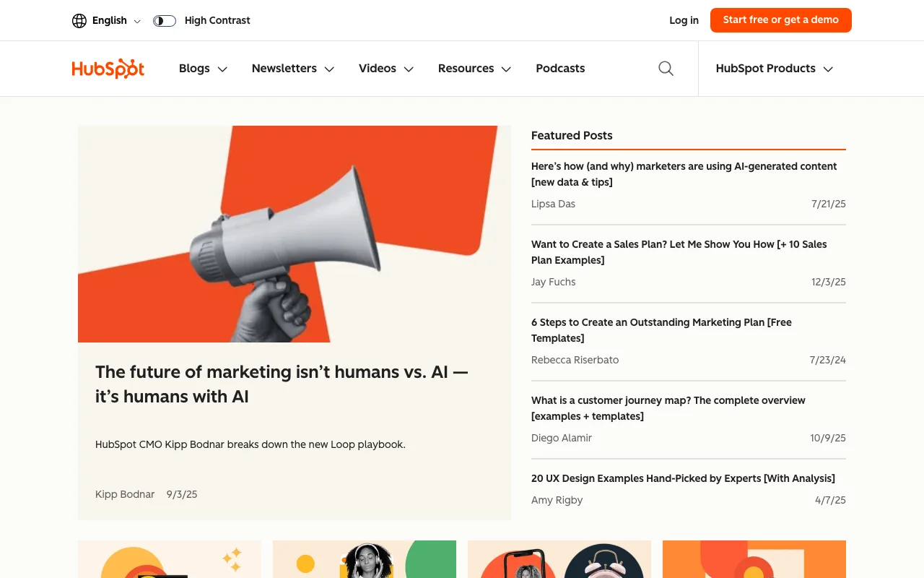The height and width of the screenshot is (578, 924).
Task: Click the phone-themed article card image
Action: point(559,559)
